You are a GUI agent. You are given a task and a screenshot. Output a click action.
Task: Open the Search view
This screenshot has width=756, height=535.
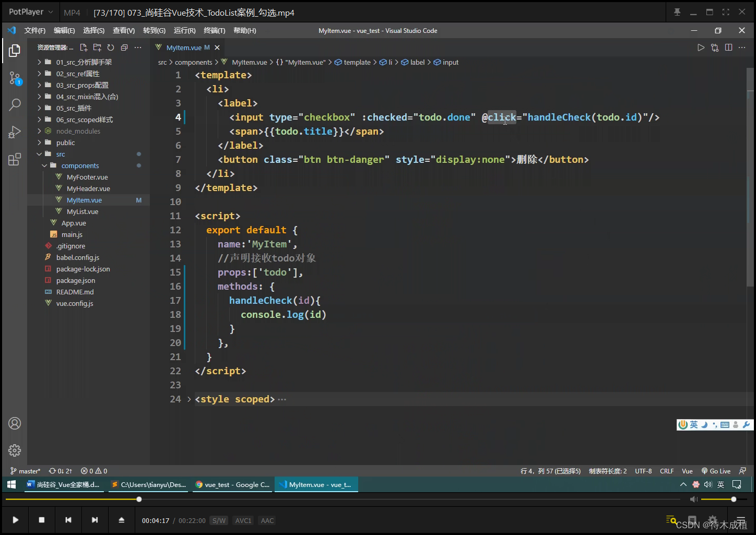click(15, 105)
